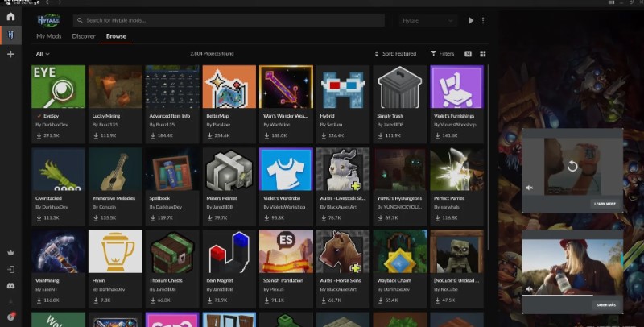Click the lower ad video progress bar
Screen dimensions: 644x327
tap(572, 296)
